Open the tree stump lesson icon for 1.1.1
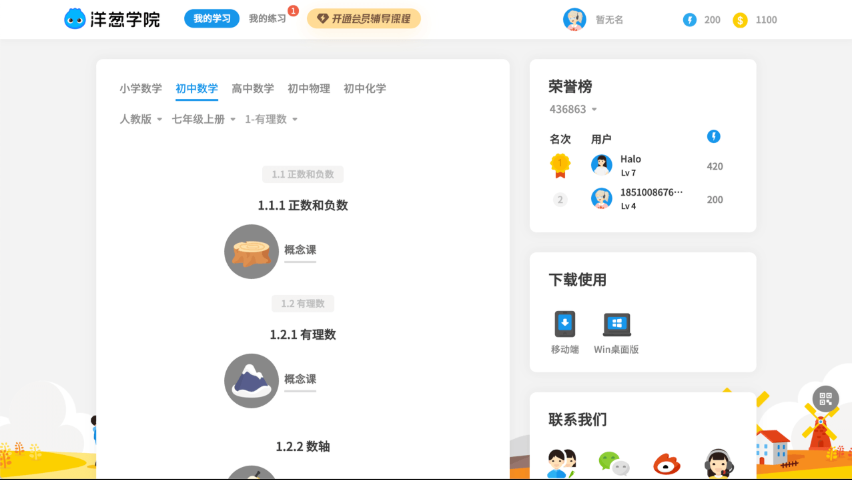Image resolution: width=852 pixels, height=480 pixels. coord(251,251)
